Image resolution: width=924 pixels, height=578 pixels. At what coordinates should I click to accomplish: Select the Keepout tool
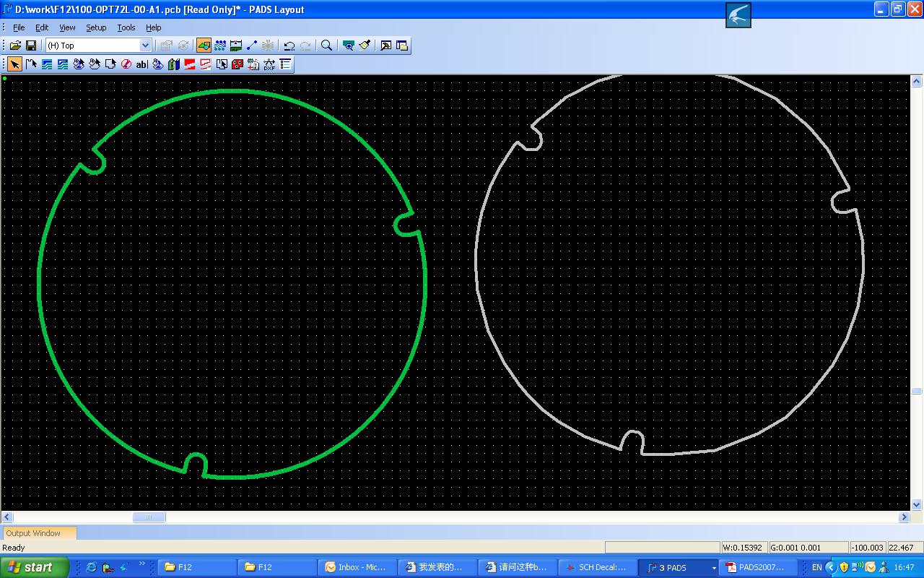pos(126,64)
